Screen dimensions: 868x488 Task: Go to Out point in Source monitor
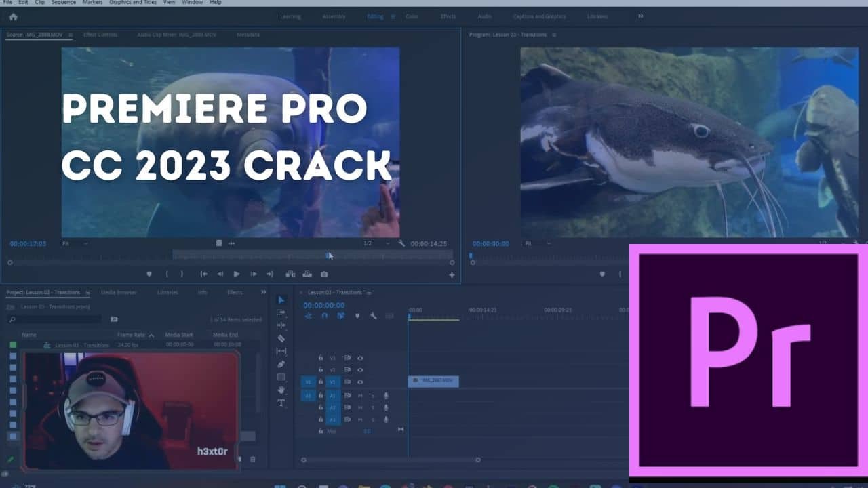[270, 274]
